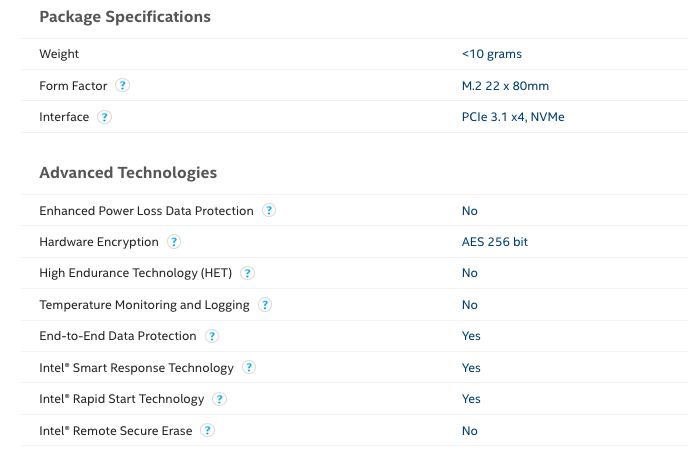This screenshot has height=464, width=688.
Task: Click the Hardware Encryption label text
Action: click(99, 242)
